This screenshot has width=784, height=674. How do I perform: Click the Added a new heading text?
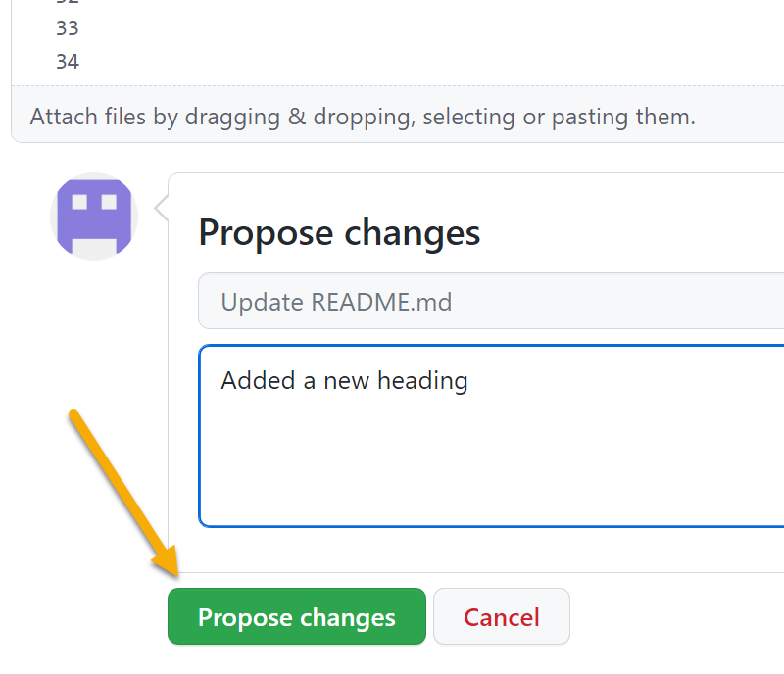345,381
